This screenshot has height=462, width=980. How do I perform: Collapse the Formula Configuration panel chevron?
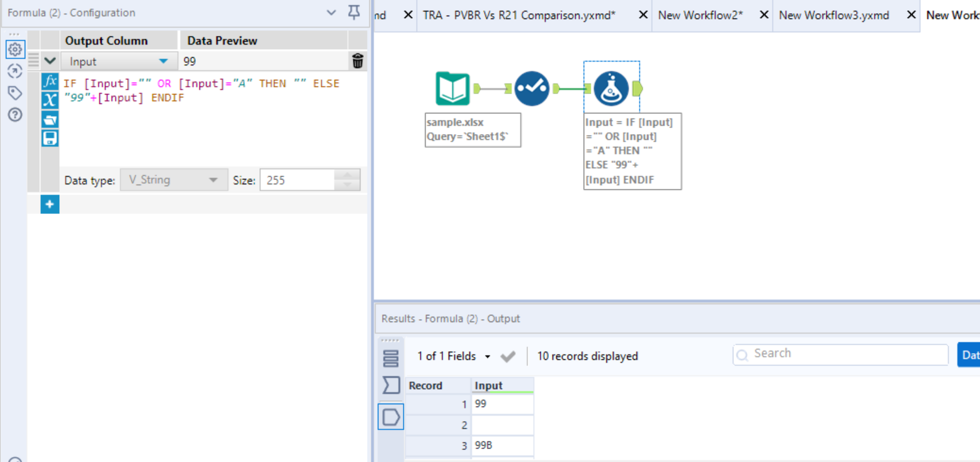click(332, 13)
